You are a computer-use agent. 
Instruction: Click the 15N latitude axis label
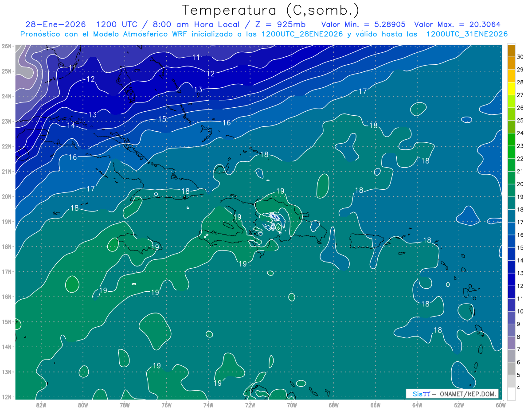coord(6,321)
